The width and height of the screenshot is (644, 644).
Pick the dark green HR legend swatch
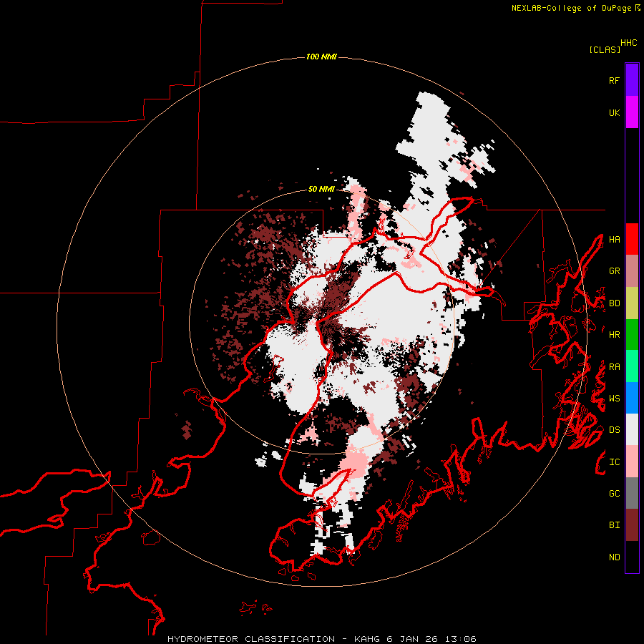(632, 335)
